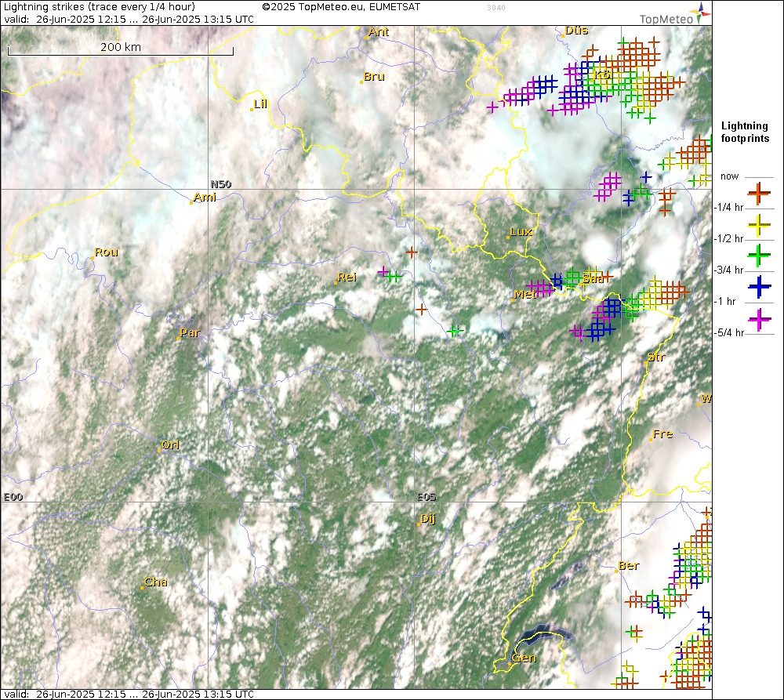Click the 'Ber' city label
The image size is (784, 700).
[629, 565]
